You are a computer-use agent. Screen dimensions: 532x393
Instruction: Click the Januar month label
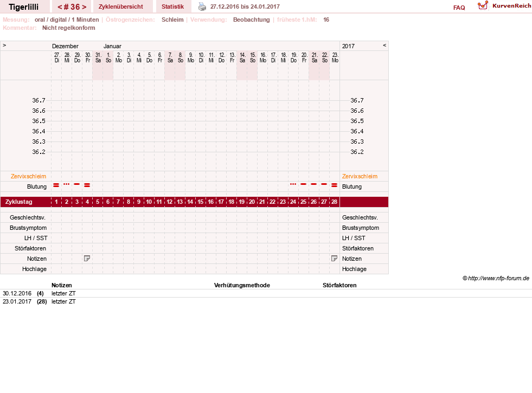(112, 46)
